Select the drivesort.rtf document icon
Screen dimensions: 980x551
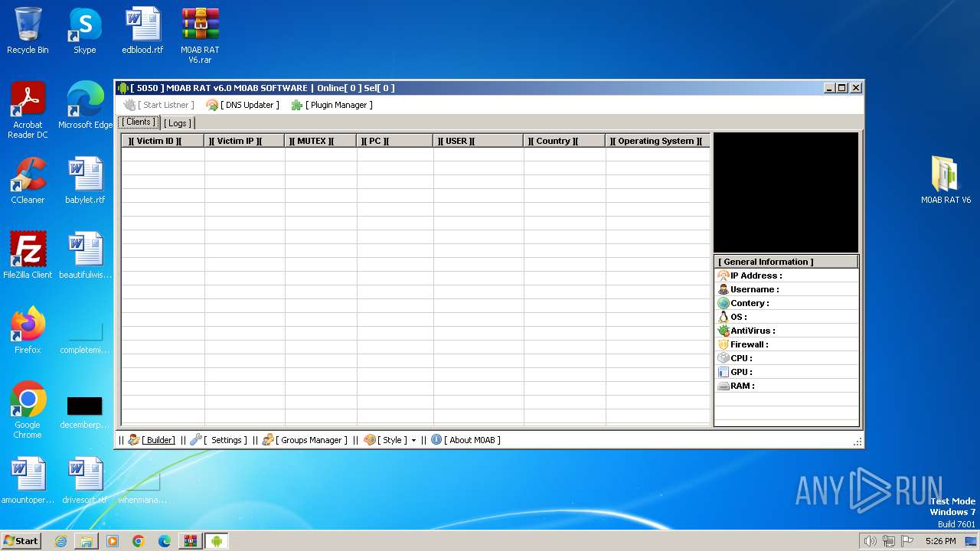85,481
